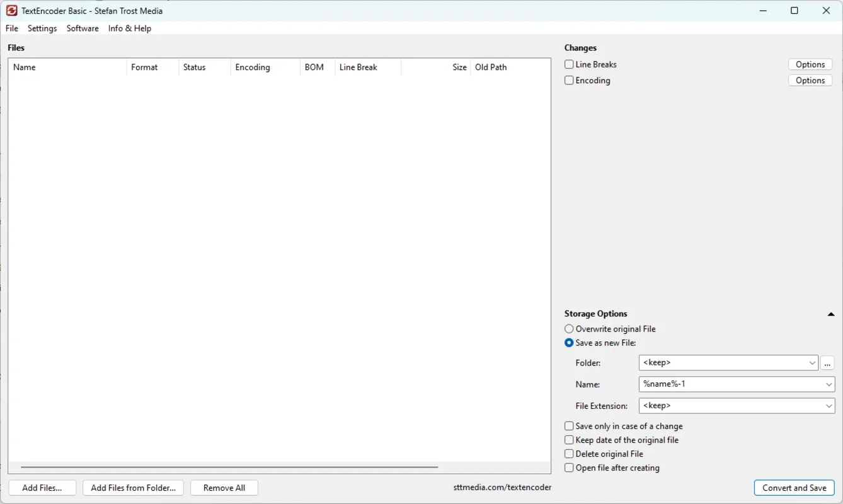This screenshot has width=843, height=504.
Task: Open the Info & Help menu
Action: 130,28
